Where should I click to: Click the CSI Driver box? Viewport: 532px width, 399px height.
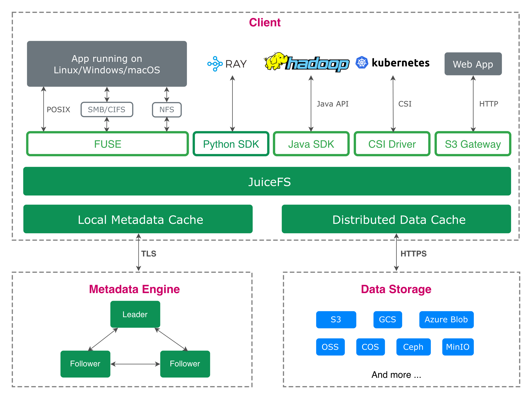coord(392,144)
